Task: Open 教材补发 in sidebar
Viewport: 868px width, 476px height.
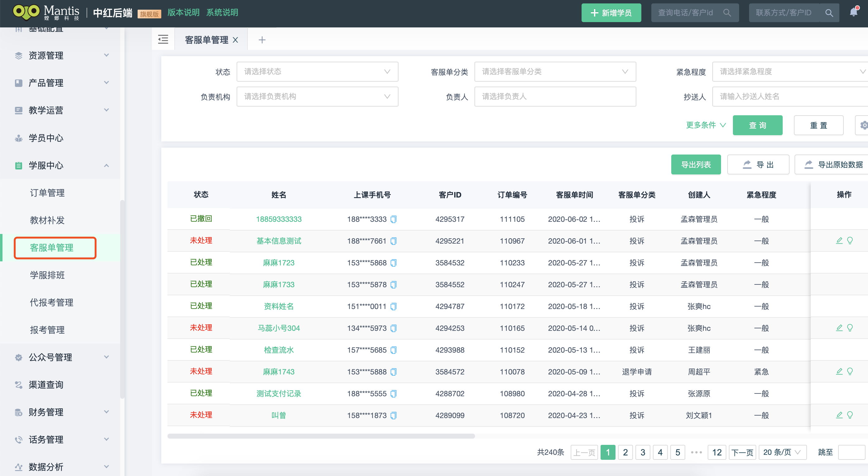Action: 47,220
